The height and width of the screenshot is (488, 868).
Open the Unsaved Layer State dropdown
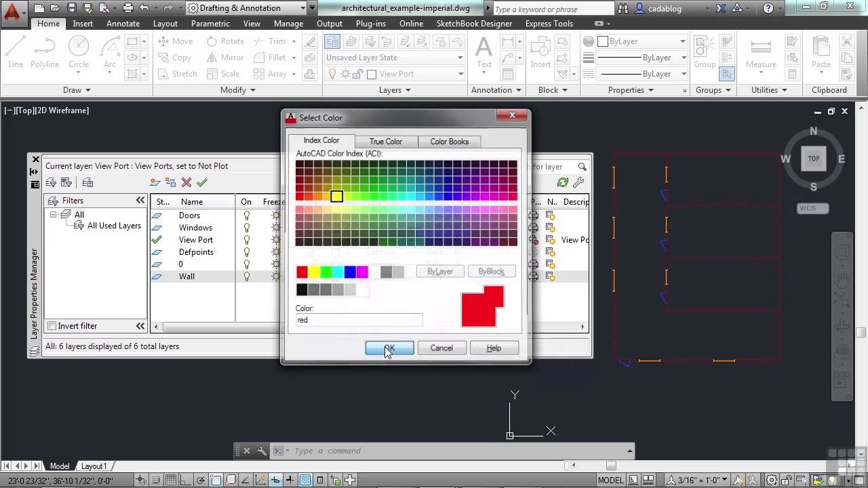(x=395, y=58)
